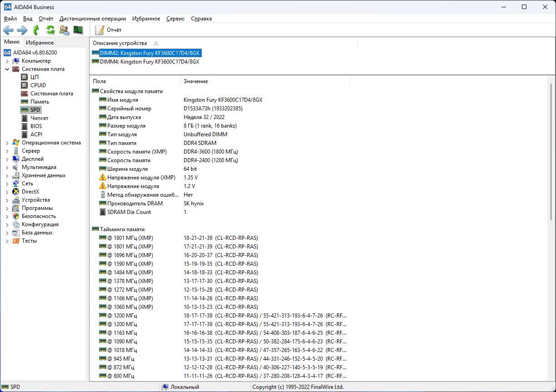The height and width of the screenshot is (392, 556).
Task: Click the AIDA64 title bar app icon
Action: [x=7, y=7]
